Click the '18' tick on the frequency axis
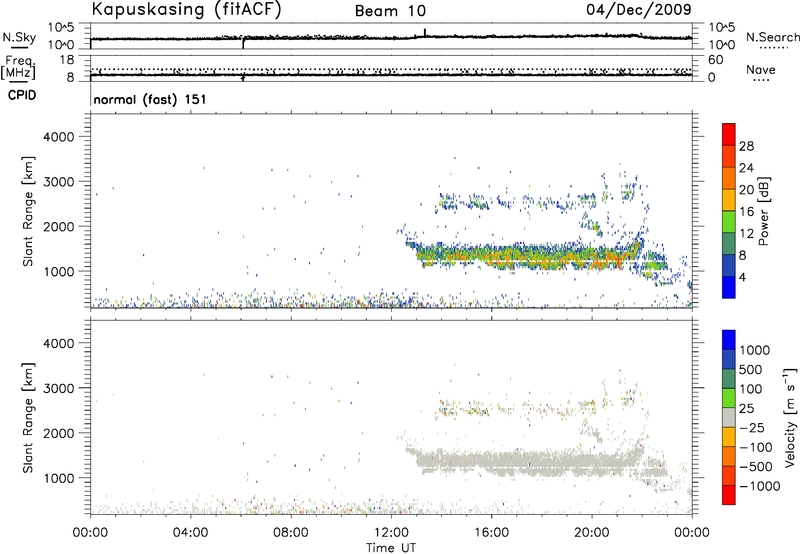 click(x=67, y=59)
